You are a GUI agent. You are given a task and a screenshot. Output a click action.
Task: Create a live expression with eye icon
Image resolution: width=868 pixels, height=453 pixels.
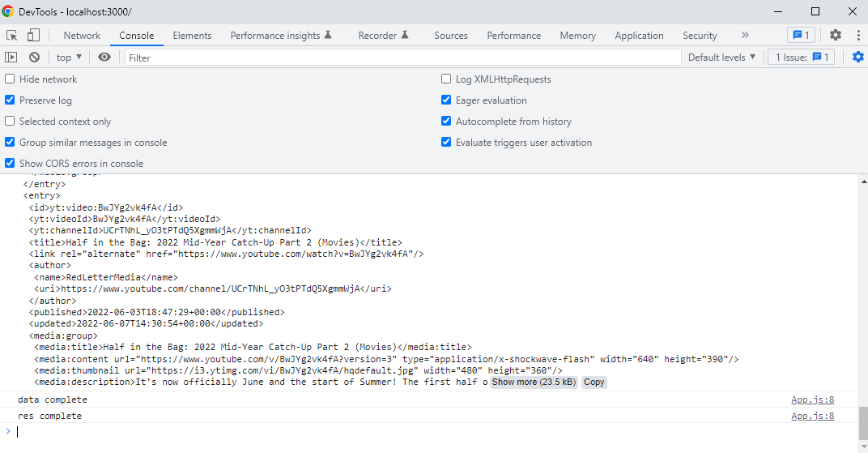pos(104,57)
